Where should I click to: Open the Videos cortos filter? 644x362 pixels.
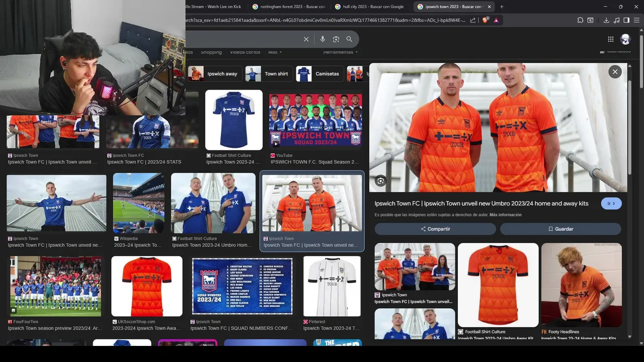click(245, 52)
